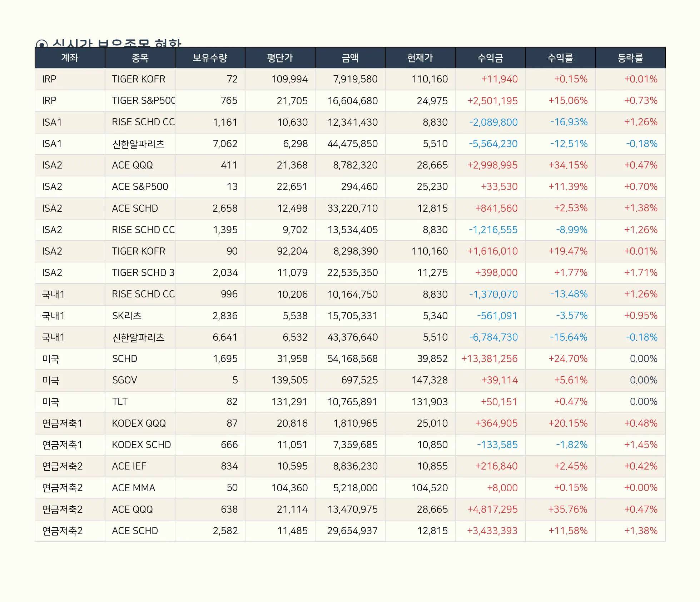Select the SGOV stock name cell
Screen dimensions: 700x602
tap(125, 380)
